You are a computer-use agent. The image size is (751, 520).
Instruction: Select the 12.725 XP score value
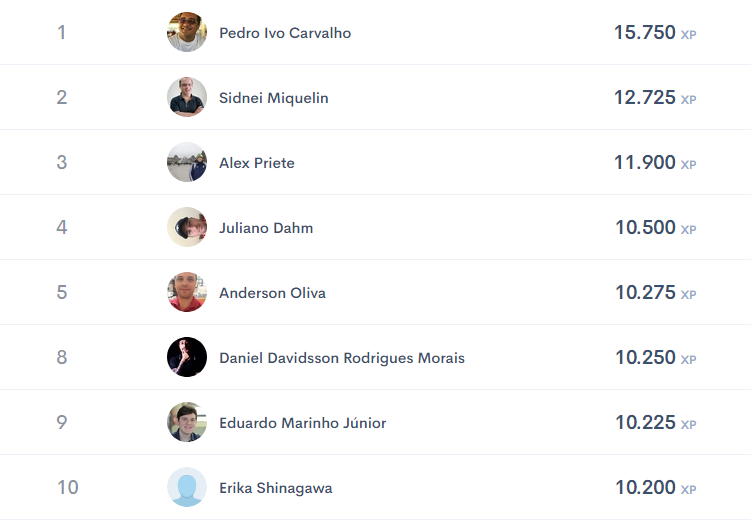655,98
